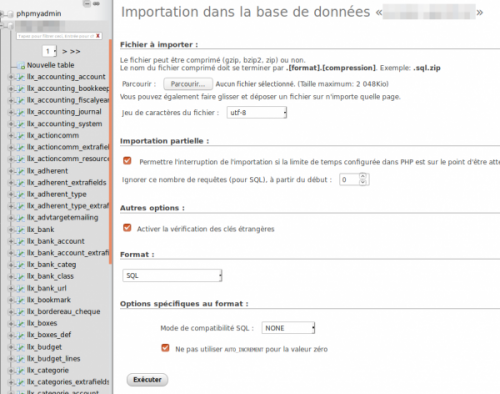Click the llx_boxes_def table icon

click(x=21, y=335)
